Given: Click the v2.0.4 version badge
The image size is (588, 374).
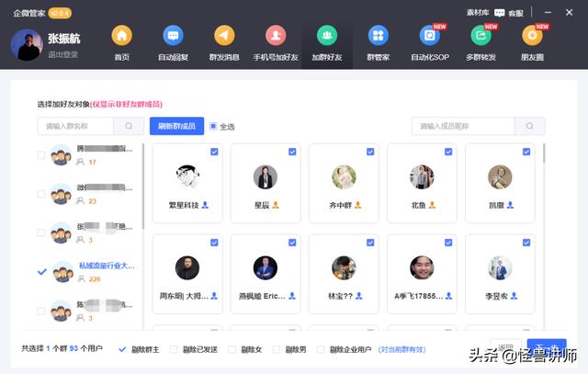Looking at the screenshot, I should [x=60, y=14].
